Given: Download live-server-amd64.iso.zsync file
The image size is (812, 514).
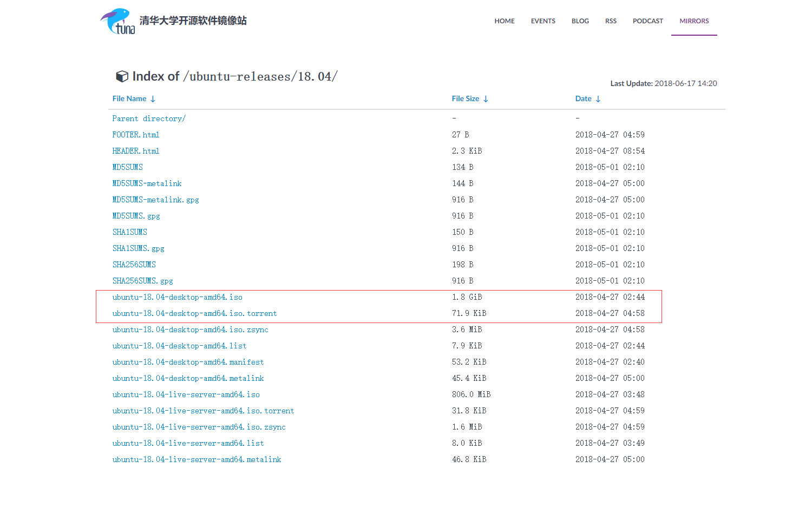Looking at the screenshot, I should (199, 427).
